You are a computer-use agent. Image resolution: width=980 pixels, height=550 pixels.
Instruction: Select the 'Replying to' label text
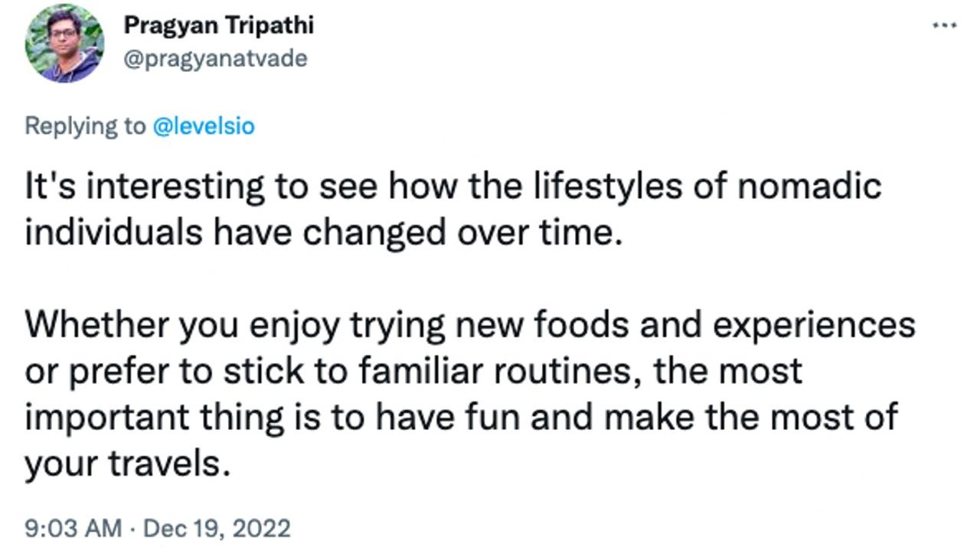(x=85, y=126)
